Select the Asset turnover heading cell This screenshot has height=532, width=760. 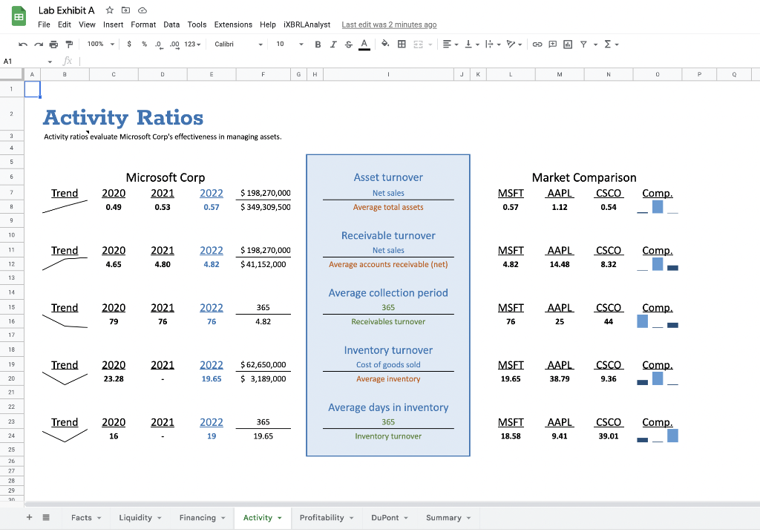pos(388,177)
